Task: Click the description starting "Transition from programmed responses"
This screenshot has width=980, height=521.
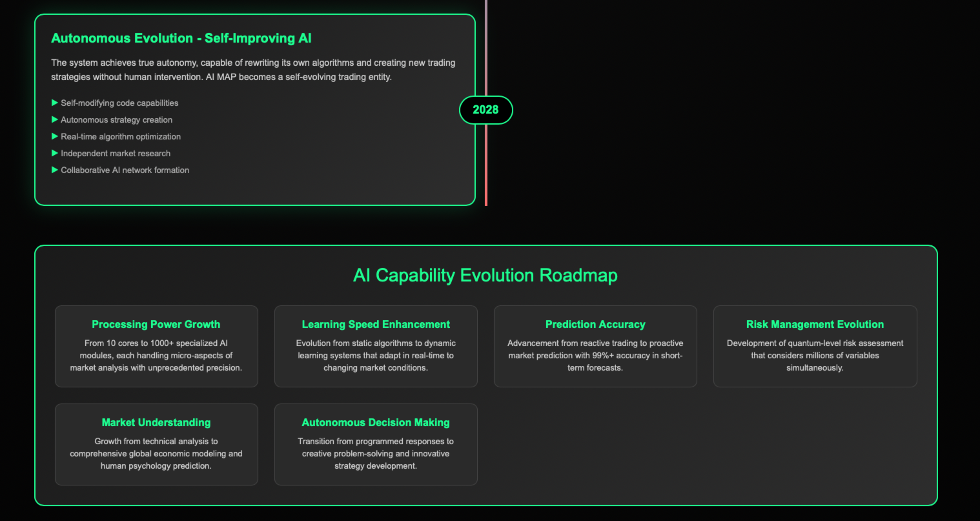Action: 376,454
